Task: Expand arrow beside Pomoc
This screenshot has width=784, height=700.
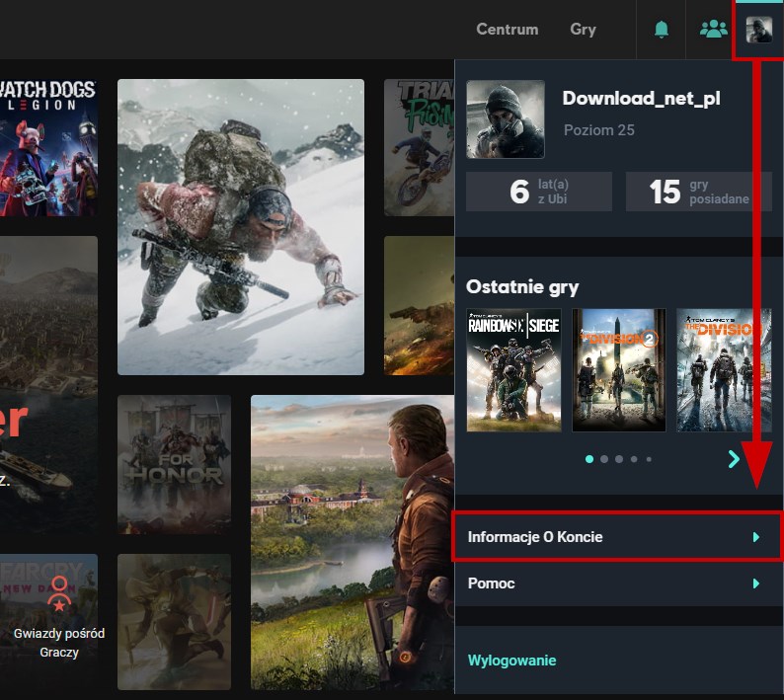Action: click(x=756, y=583)
